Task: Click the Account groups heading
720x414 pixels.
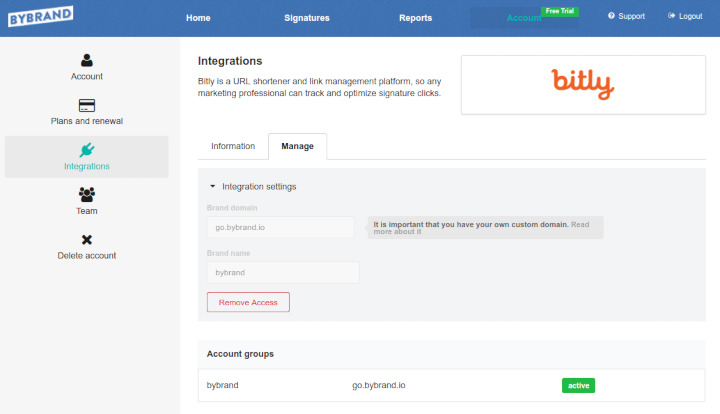Action: [240, 354]
